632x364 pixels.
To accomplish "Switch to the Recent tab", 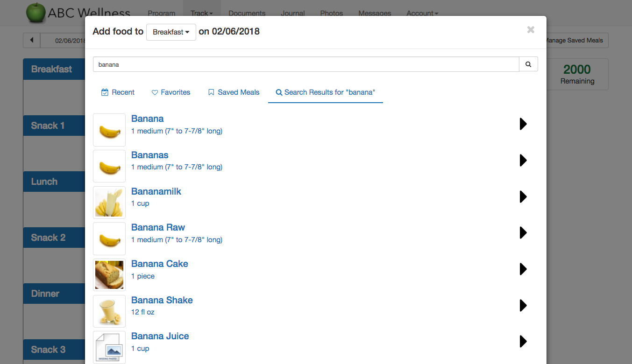I will click(x=118, y=92).
